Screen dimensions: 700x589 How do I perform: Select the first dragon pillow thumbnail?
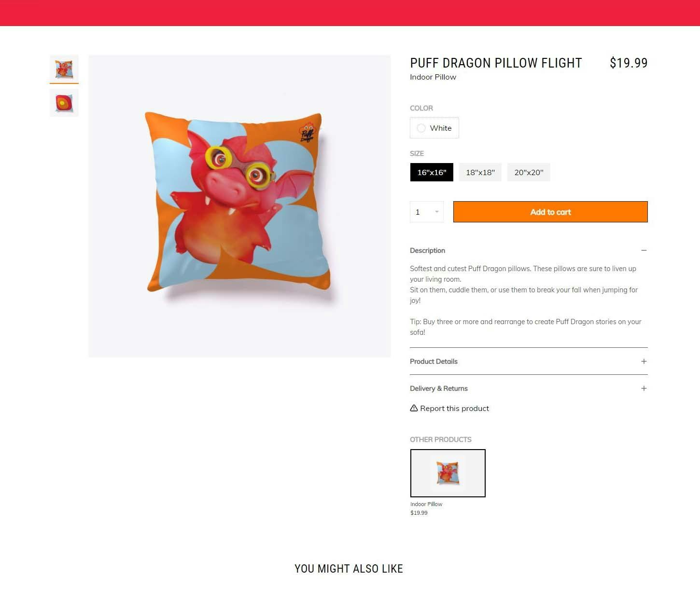pos(64,69)
